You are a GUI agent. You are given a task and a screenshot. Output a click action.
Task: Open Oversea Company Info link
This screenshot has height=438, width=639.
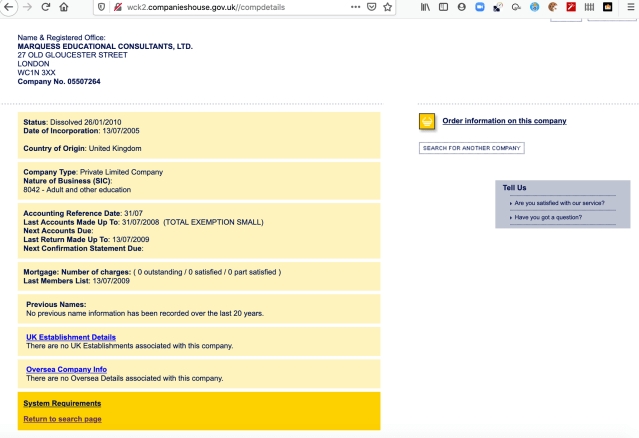[x=66, y=370]
